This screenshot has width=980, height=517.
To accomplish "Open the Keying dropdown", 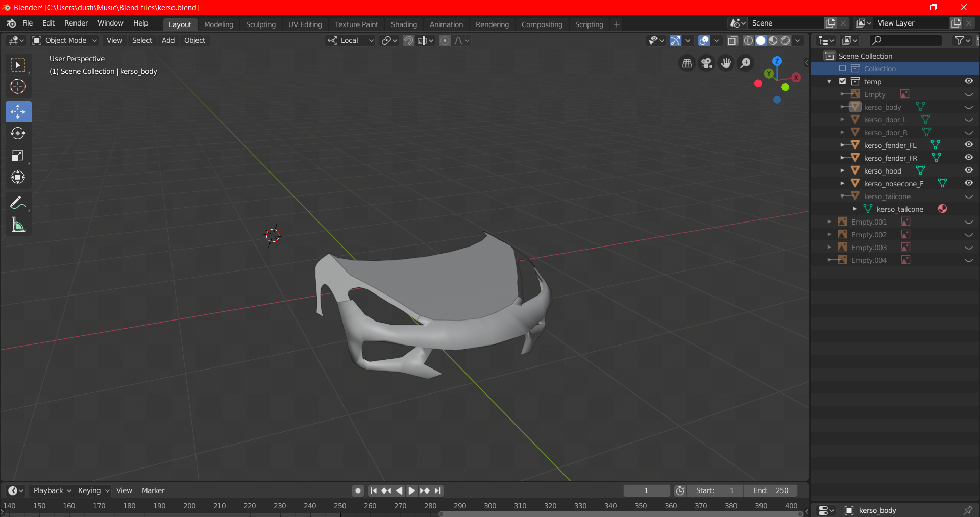I will [93, 490].
